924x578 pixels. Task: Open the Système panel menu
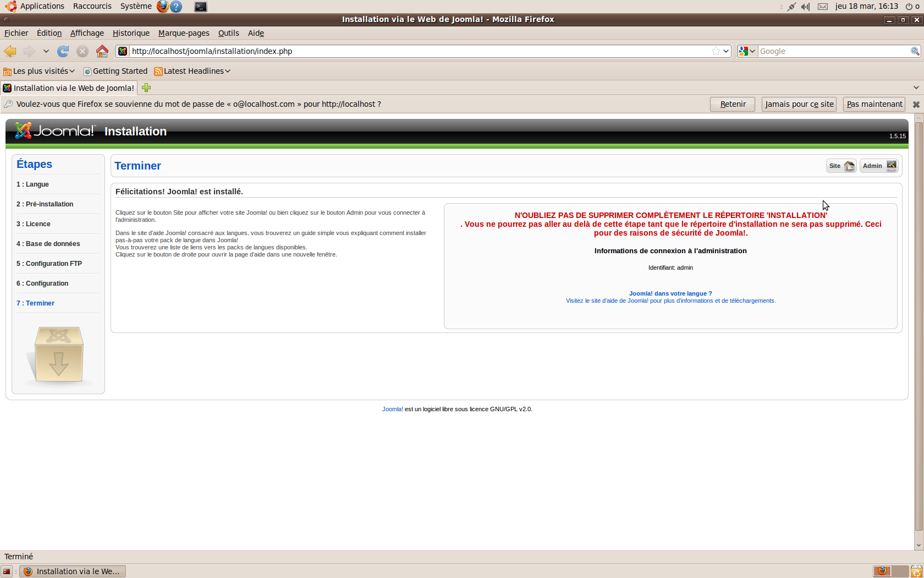pos(136,6)
